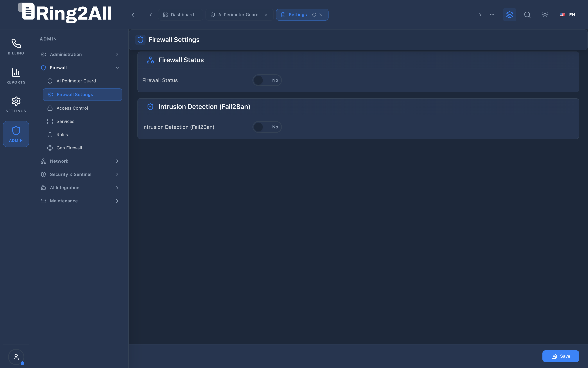Click the Firewall Settings page shield icon

pos(140,40)
